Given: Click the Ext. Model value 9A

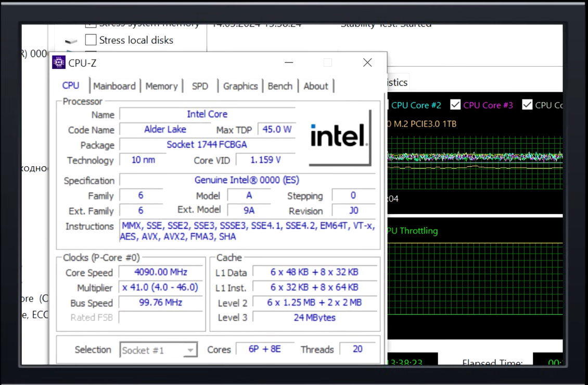Looking at the screenshot, I should [x=249, y=210].
